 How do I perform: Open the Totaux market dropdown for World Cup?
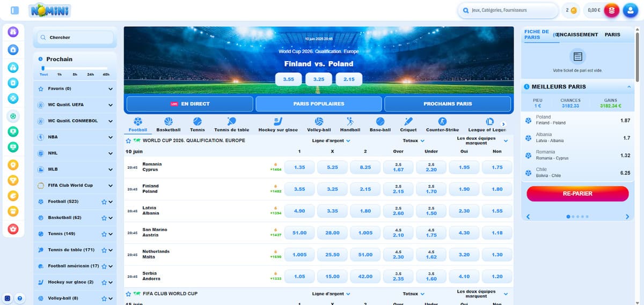414,141
